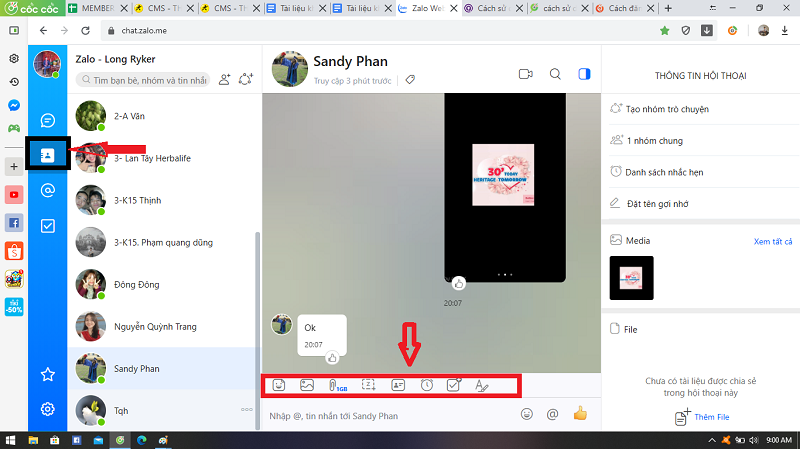Switch to the first CMS browser tab

tap(163, 8)
